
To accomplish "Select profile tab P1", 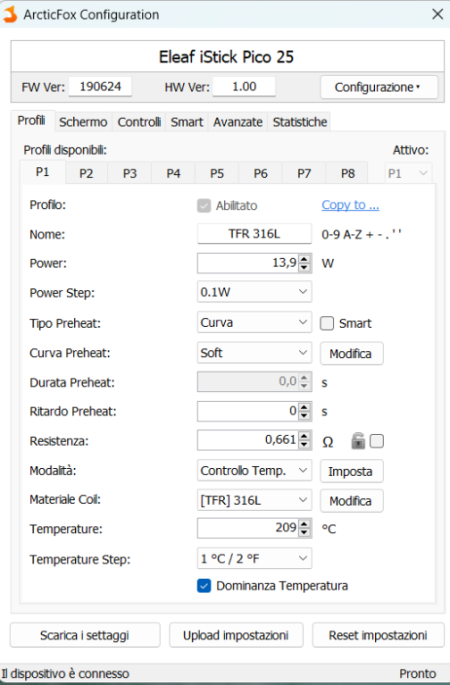I will [x=42, y=172].
